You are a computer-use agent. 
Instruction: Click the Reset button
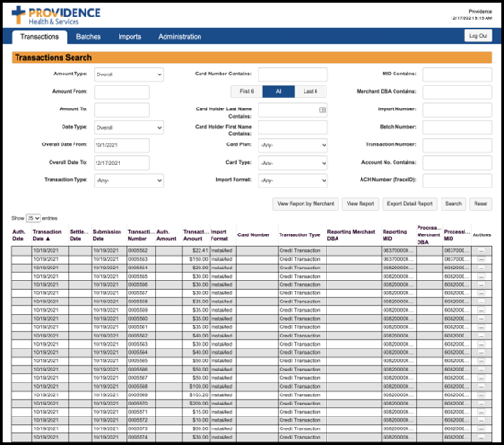(480, 204)
